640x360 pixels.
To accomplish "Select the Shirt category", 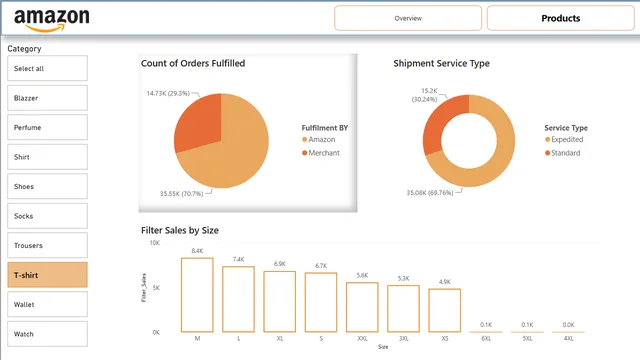I will pyautogui.click(x=47, y=157).
